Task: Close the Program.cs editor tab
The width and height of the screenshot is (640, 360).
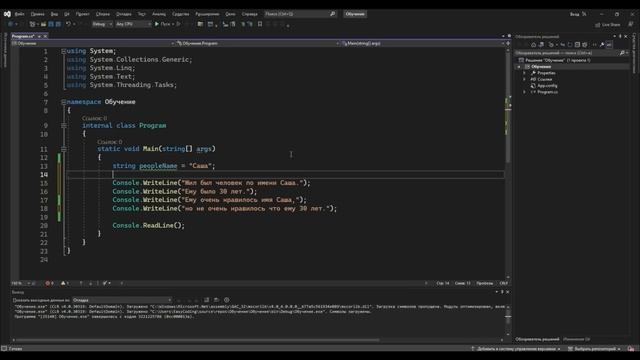Action: [x=45, y=36]
